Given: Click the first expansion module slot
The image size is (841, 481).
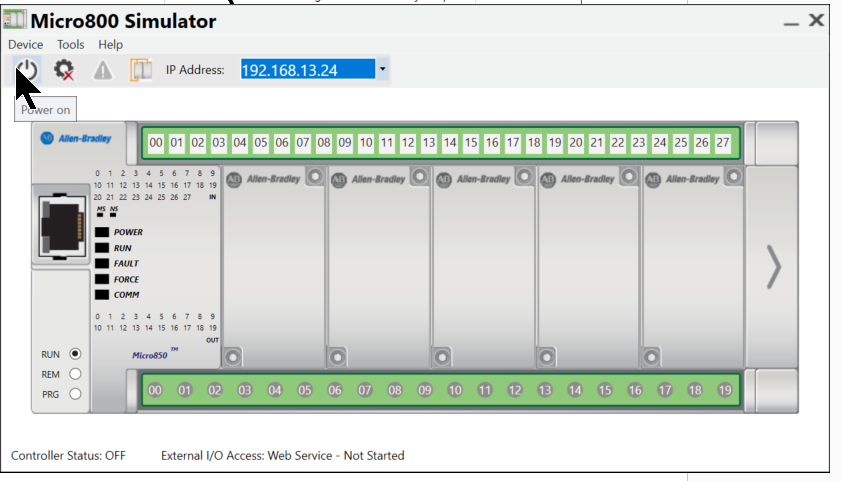Looking at the screenshot, I should point(274,267).
